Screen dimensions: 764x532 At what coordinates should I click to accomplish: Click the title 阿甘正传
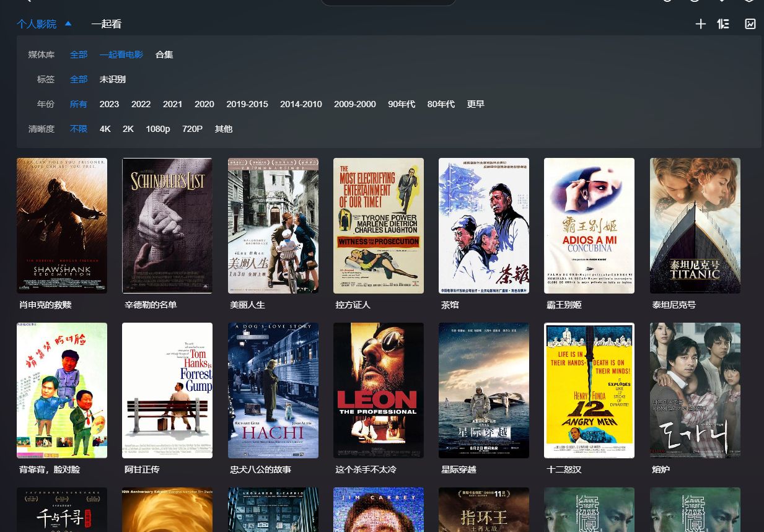pyautogui.click(x=142, y=469)
